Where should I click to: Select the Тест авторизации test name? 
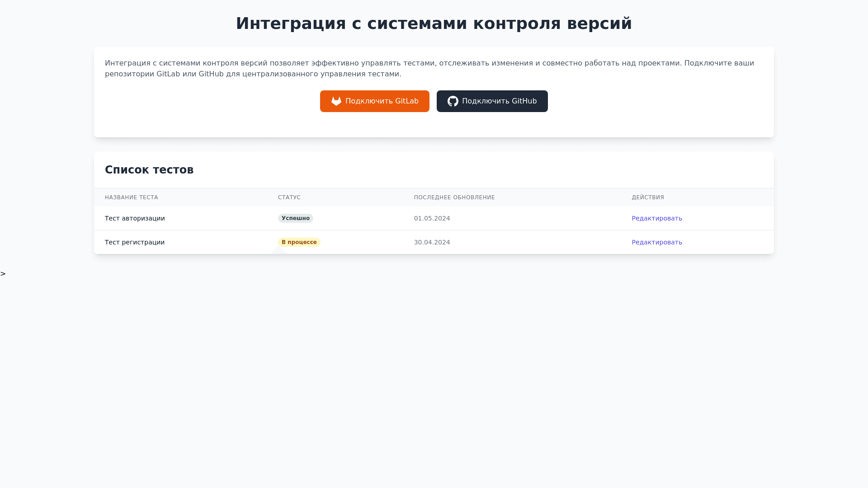click(135, 218)
